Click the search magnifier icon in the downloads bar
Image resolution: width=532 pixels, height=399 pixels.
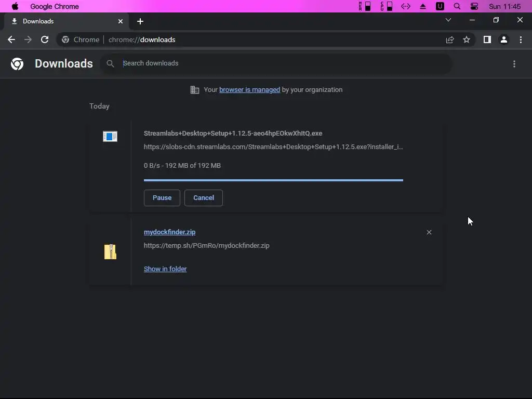tap(110, 63)
